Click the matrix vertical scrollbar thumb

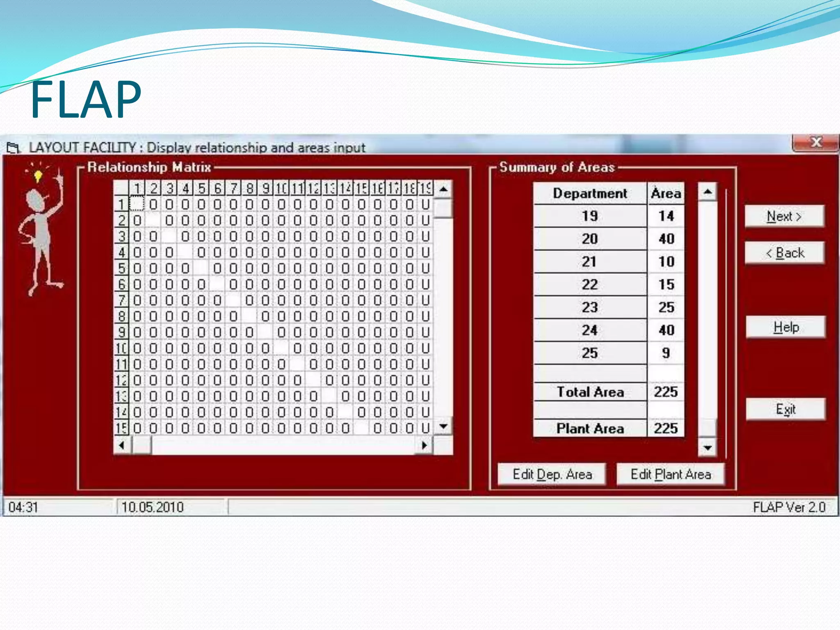coord(443,208)
